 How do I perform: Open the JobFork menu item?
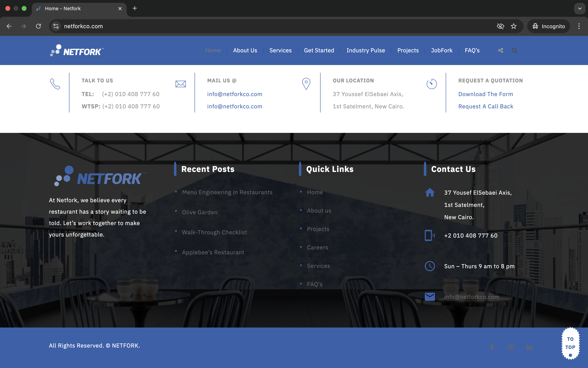point(442,50)
